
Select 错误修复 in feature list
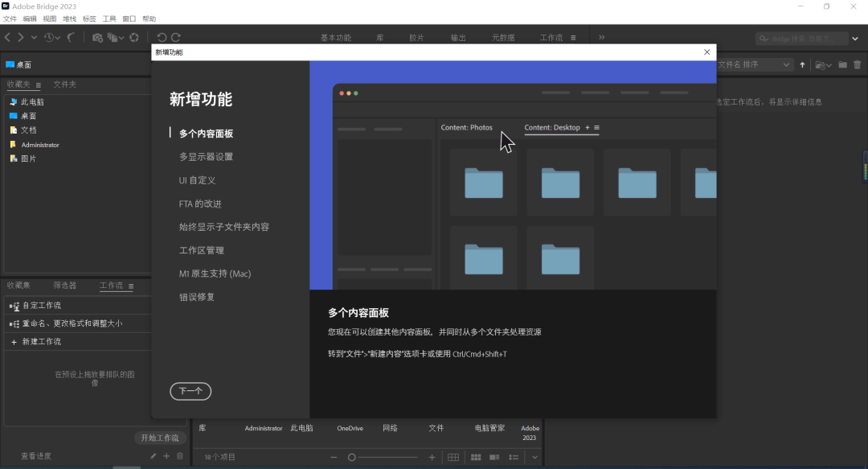pos(197,297)
